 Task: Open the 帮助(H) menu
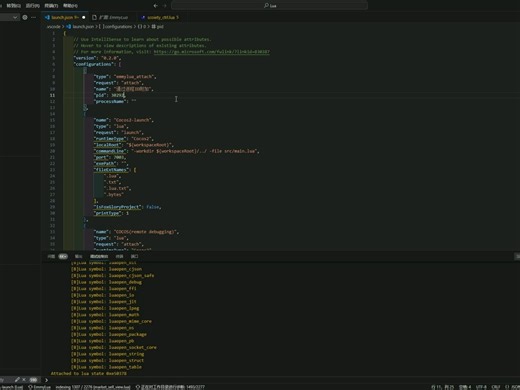coord(70,6)
